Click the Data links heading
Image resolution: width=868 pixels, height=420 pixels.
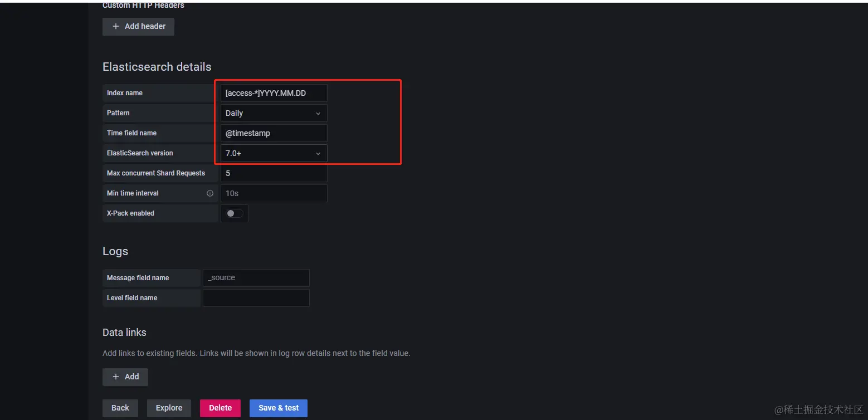pyautogui.click(x=124, y=333)
